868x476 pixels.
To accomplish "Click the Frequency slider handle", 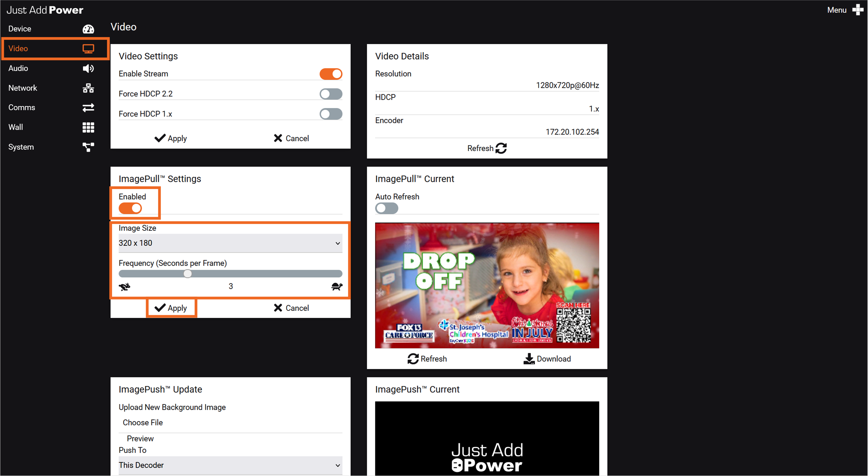I will coord(188,274).
